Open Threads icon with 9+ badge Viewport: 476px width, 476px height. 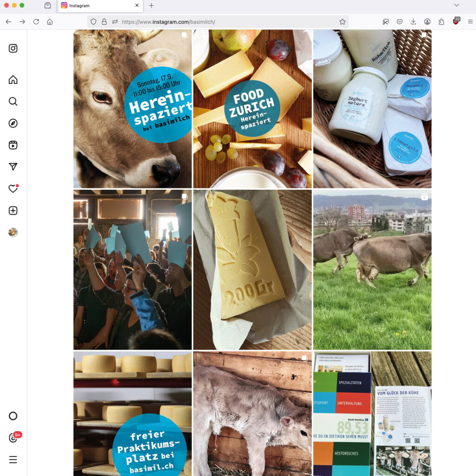[13, 438]
